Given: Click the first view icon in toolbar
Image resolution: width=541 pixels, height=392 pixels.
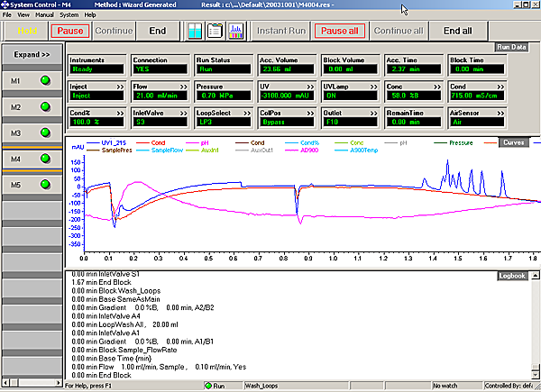Looking at the screenshot, I should coord(197,31).
